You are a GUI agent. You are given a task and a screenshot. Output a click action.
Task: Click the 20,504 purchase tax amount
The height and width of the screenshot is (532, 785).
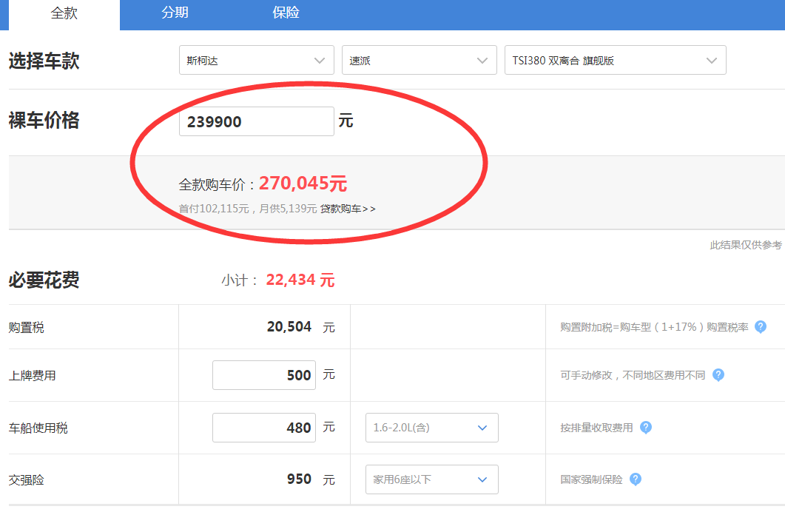289,327
